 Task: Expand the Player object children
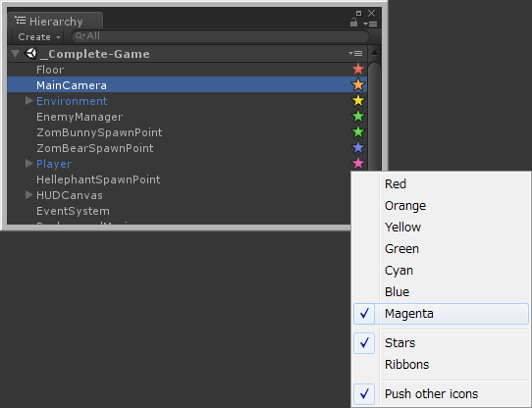point(28,164)
